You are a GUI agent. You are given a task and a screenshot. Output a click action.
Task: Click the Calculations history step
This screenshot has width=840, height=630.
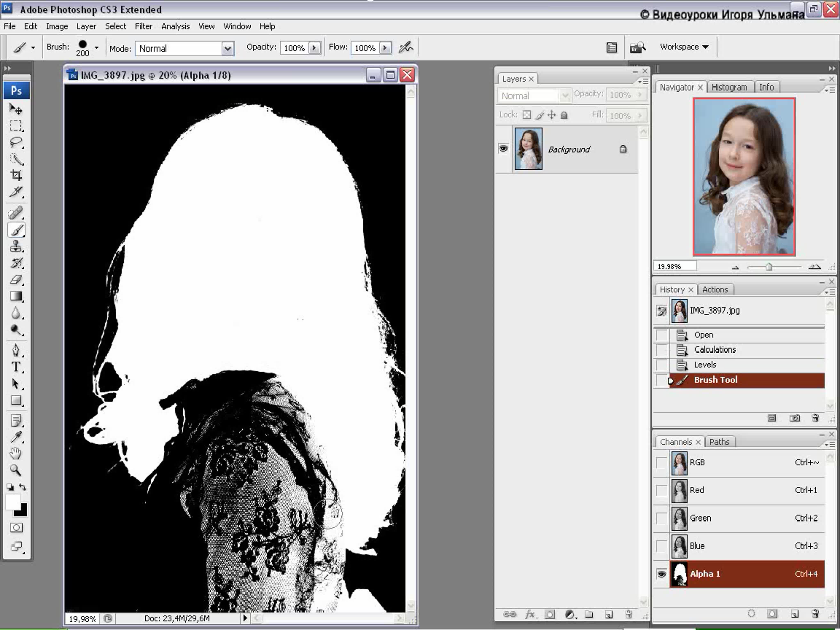[x=715, y=349]
